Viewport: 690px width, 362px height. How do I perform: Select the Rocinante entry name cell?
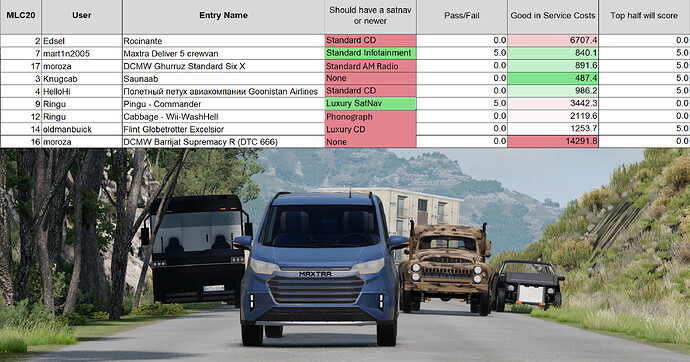tap(223, 41)
